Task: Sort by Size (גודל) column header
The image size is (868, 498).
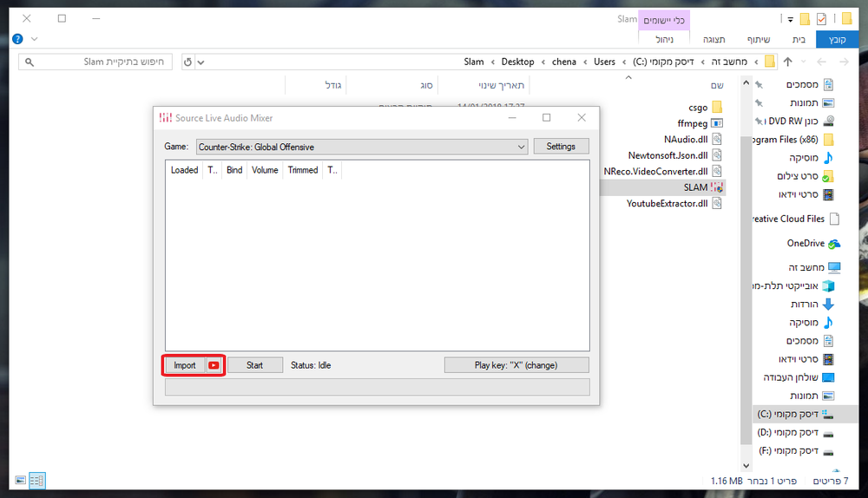Action: 332,85
